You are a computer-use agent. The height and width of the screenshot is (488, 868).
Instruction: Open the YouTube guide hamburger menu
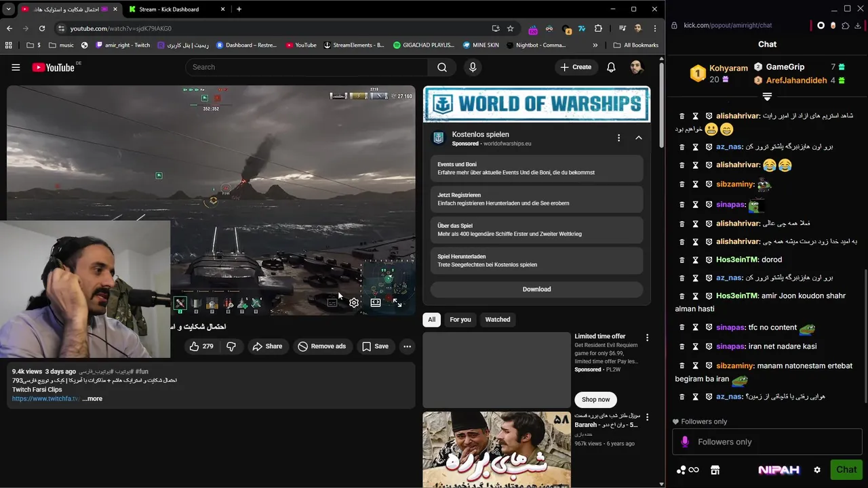coord(16,67)
